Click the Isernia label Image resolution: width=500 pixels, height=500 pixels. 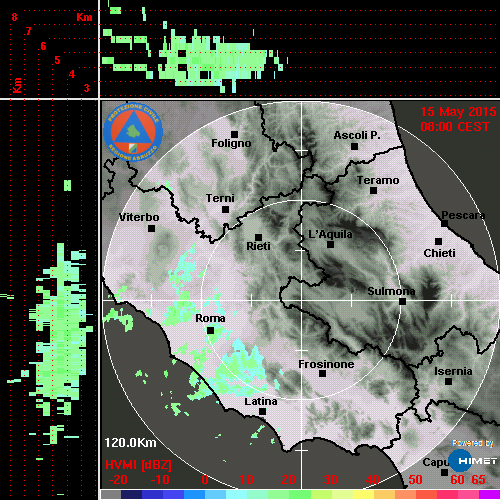pos(453,371)
